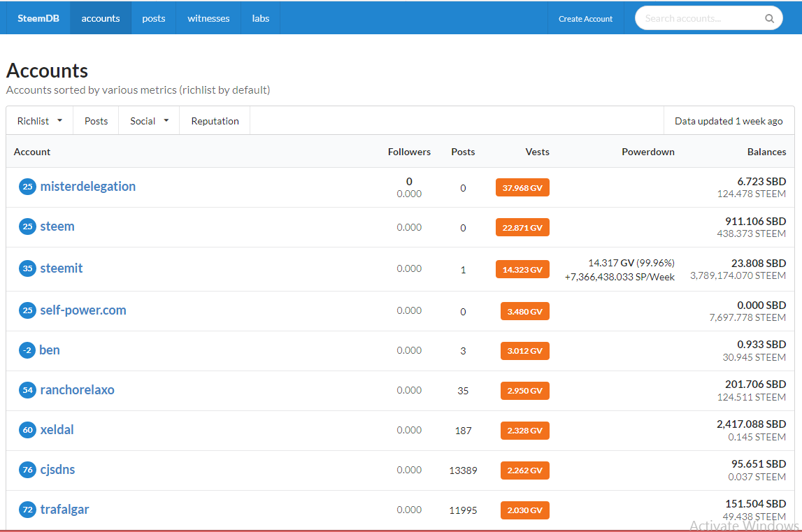
Task: Open the misterdelegation account
Action: (88, 187)
